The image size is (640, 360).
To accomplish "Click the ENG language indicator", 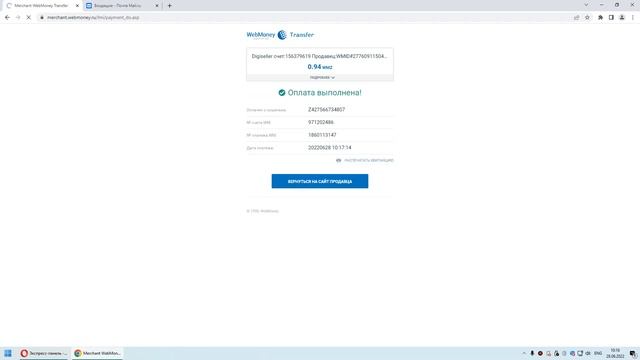I will [x=598, y=353].
